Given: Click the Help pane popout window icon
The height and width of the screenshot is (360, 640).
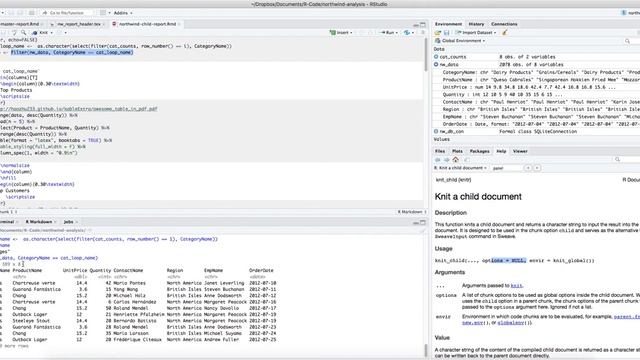Looking at the screenshot, I should pos(467,160).
